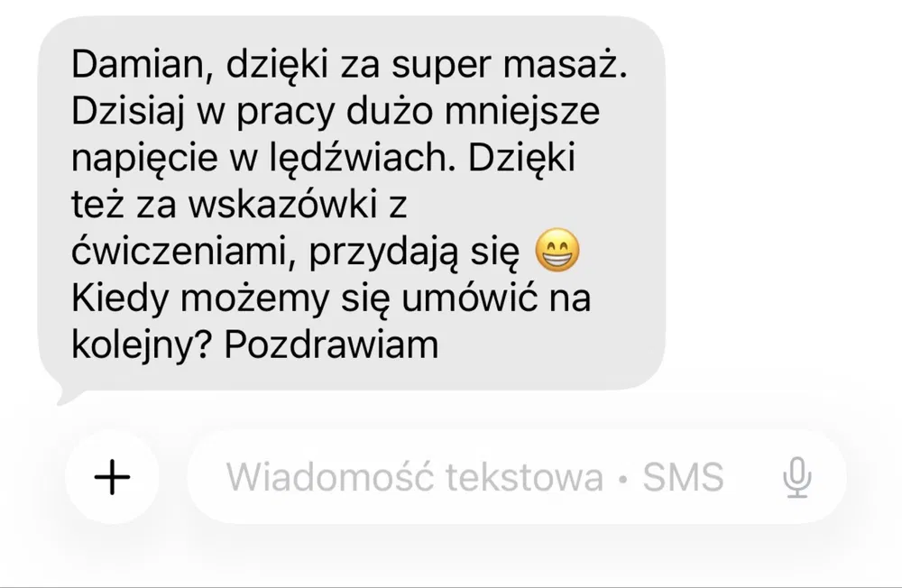Tap the microphone dictation icon
902x588 pixels.
coord(797,477)
